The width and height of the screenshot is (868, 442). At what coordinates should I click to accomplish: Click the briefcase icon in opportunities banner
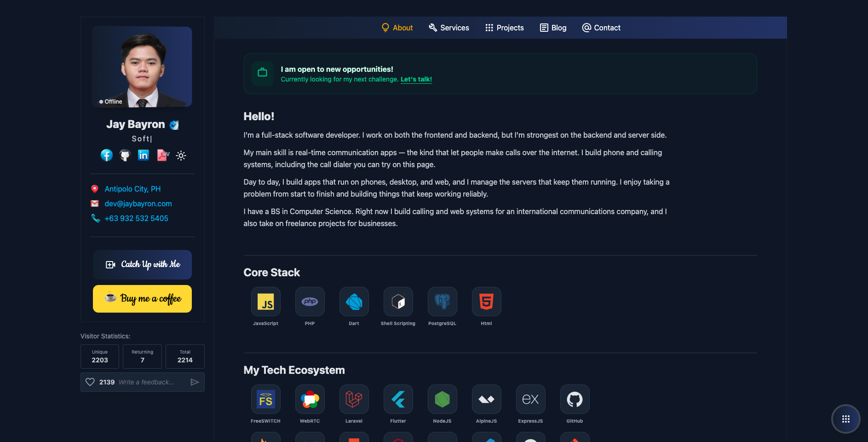[263, 73]
